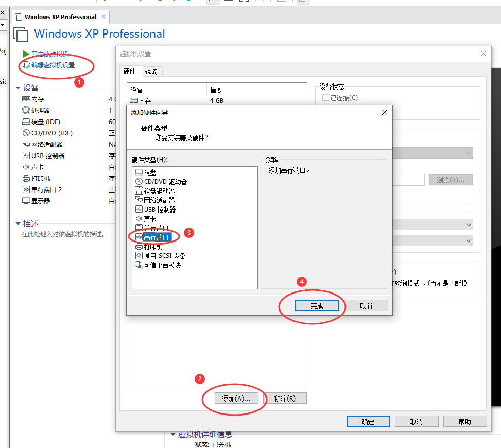
Task: Click 显示器 monitor icon in left panel
Action: pyautogui.click(x=26, y=201)
